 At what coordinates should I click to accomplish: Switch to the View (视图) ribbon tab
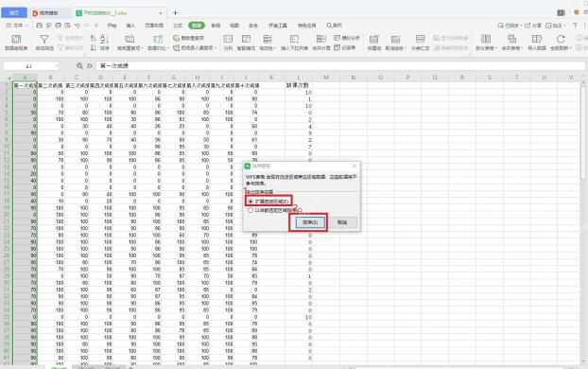coord(234,26)
